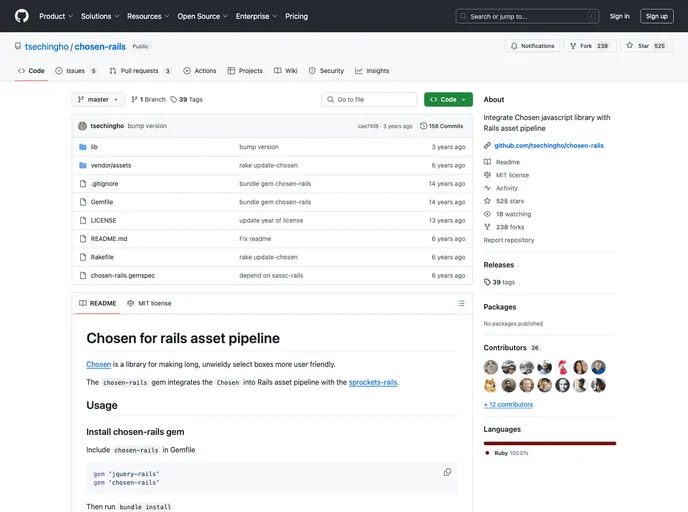
Task: Click the Readme link in About
Action: tap(508, 162)
